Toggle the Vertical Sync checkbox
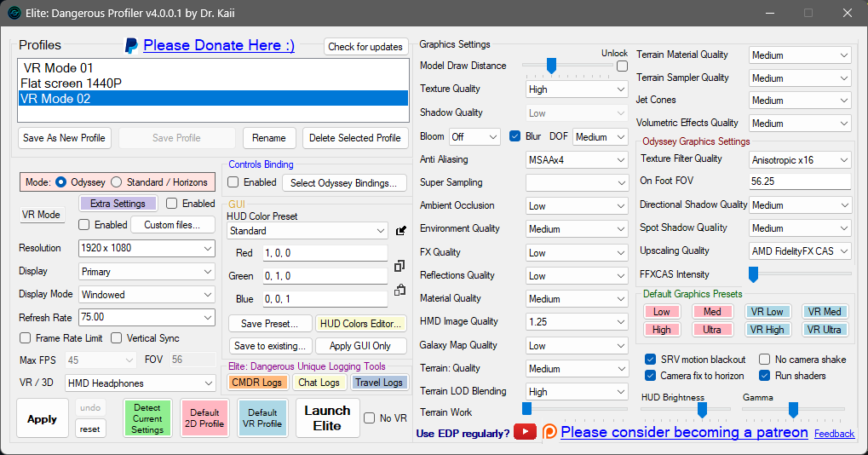 (x=116, y=337)
